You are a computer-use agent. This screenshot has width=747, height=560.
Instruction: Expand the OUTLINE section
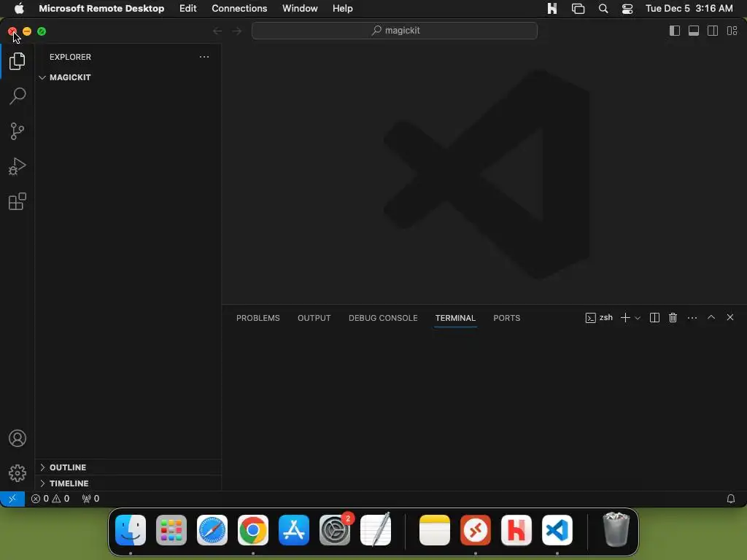128,467
